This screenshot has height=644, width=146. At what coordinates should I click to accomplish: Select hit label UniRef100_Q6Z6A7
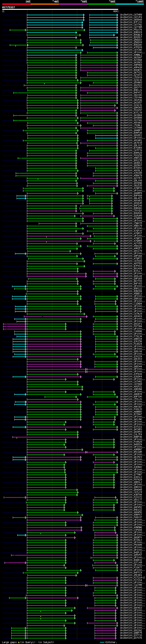click(131, 57)
